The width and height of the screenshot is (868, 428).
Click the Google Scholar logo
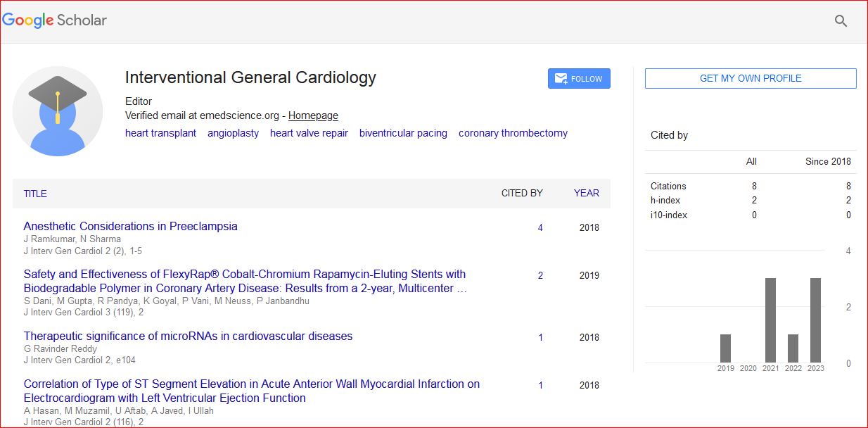[55, 20]
